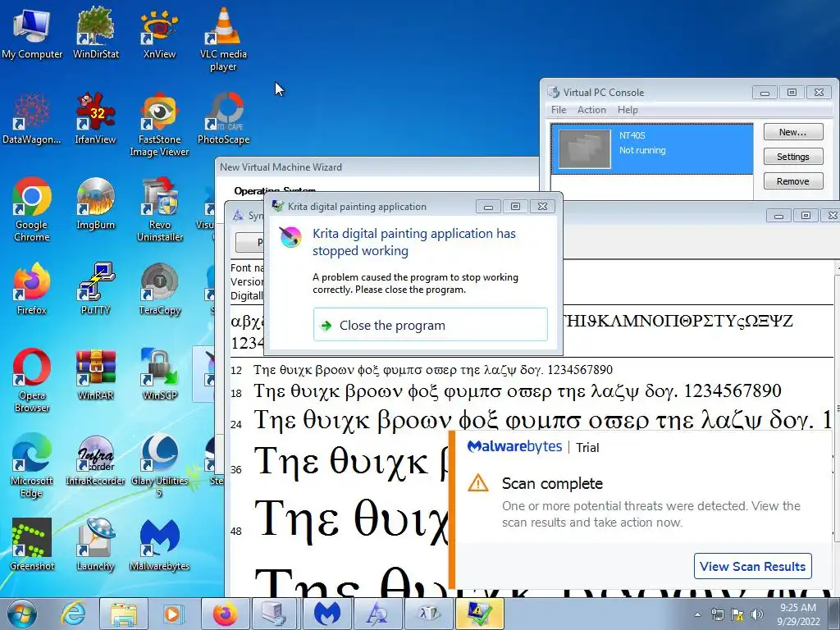Launch Glary Utilities 5 shortcut

(x=160, y=466)
